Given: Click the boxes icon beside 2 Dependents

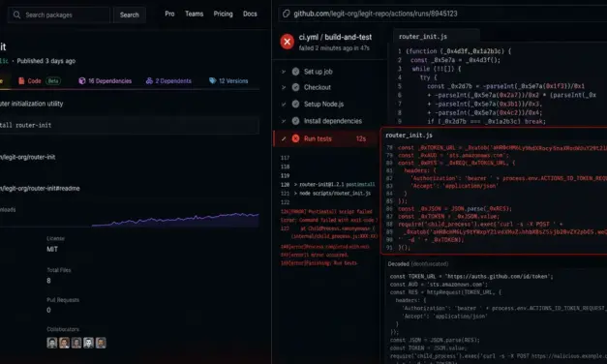Looking at the screenshot, I should [149, 81].
